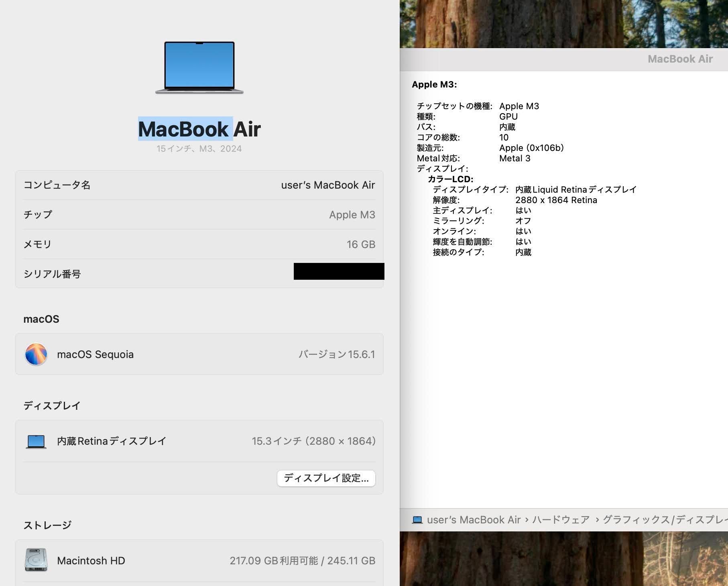Select the Apple M3: heading in System Information

[434, 85]
